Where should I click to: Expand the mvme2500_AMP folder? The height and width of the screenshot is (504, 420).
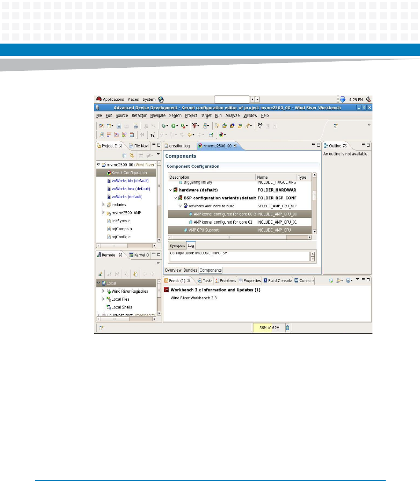pyautogui.click(x=103, y=213)
